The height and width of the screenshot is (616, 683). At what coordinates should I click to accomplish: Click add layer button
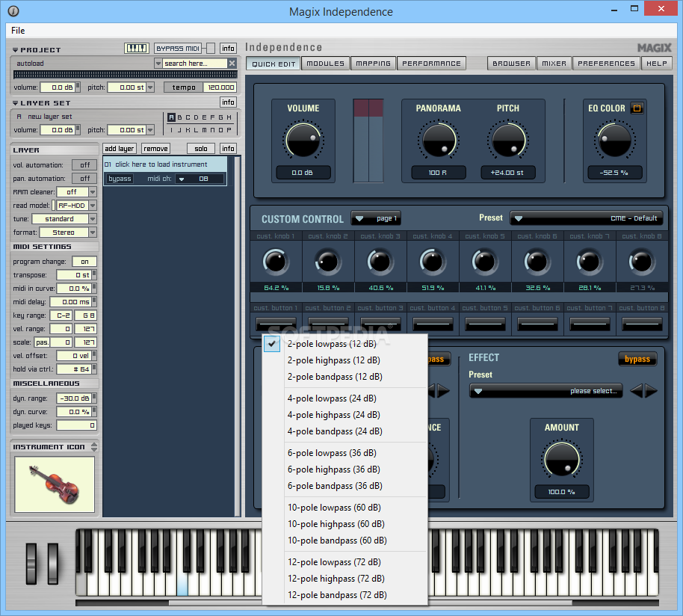120,149
